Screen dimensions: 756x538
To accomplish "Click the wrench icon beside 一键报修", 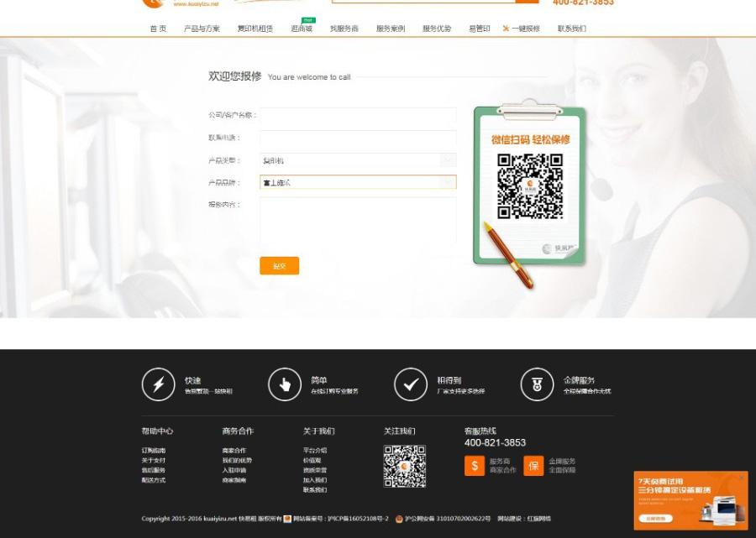I will [x=506, y=29].
